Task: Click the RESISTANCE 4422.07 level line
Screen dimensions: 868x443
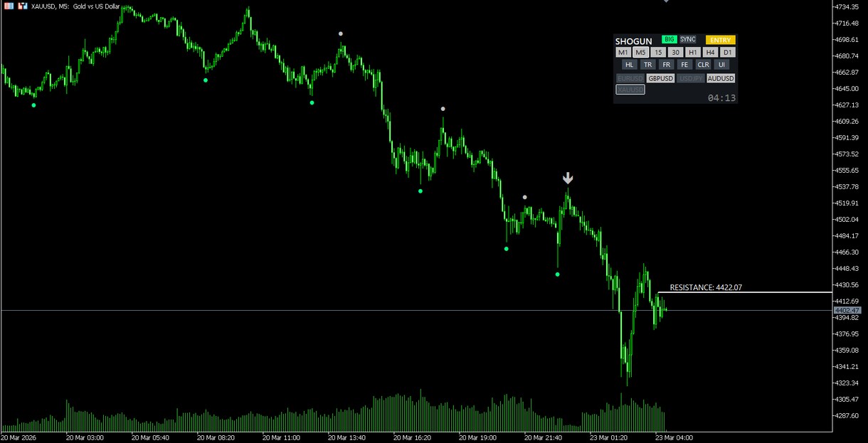Action: click(x=744, y=292)
